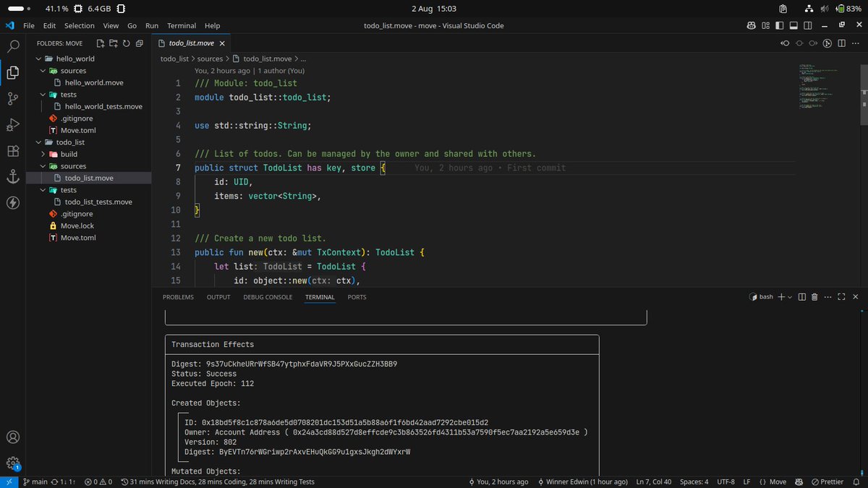Refresh the explorer file tree

click(x=127, y=43)
